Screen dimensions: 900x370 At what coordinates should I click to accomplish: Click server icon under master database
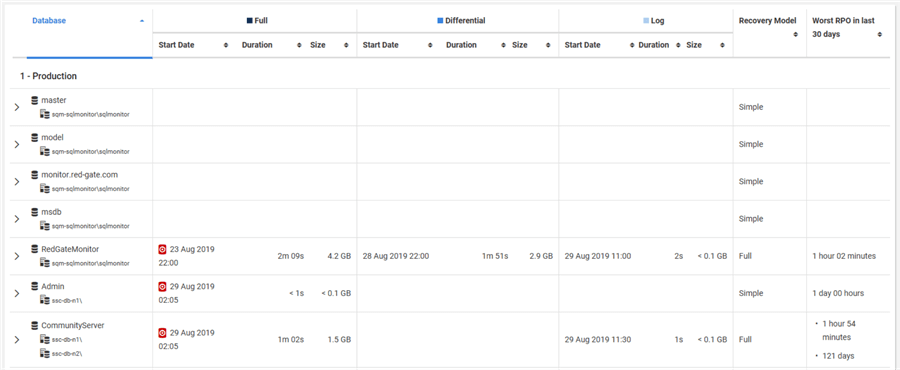(45, 114)
